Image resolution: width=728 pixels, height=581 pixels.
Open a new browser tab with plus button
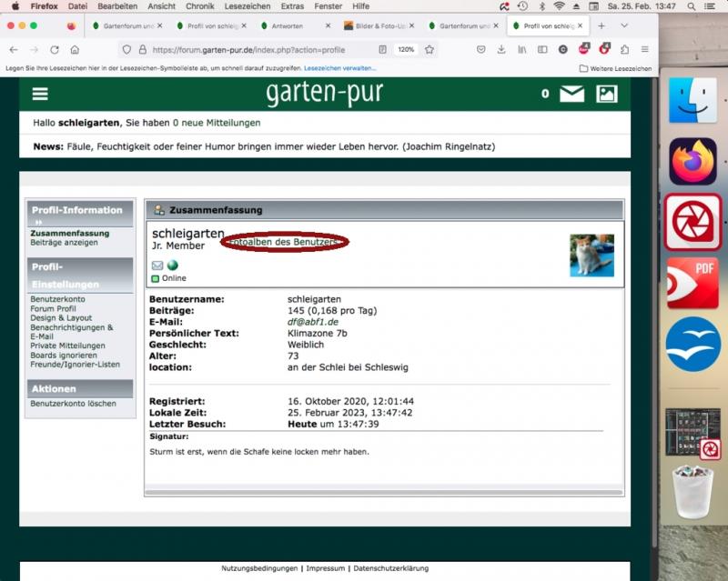pyautogui.click(x=602, y=26)
